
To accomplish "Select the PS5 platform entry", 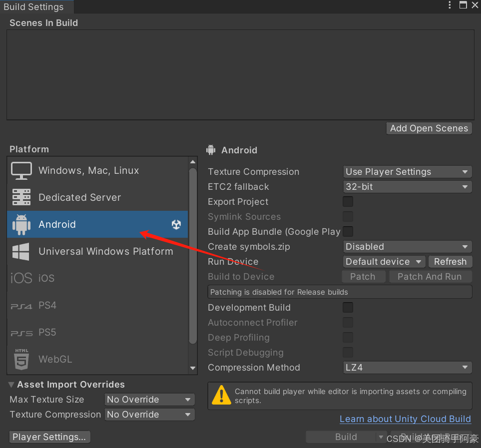I will pyautogui.click(x=97, y=333).
